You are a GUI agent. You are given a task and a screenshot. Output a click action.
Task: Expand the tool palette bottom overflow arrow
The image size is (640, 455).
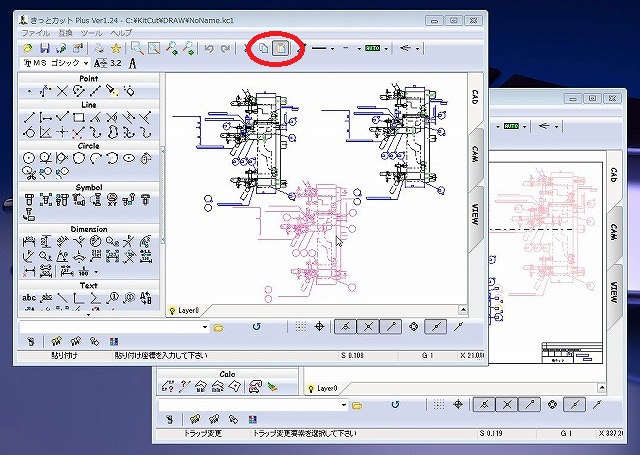(89, 315)
